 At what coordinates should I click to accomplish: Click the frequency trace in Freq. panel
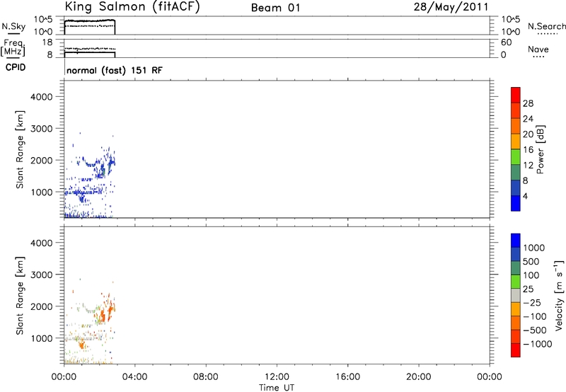(x=90, y=52)
